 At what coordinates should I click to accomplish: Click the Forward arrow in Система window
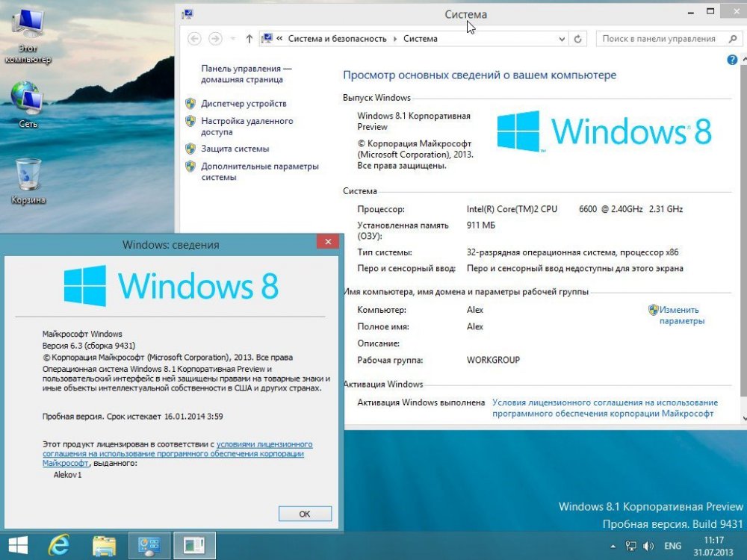tap(215, 39)
